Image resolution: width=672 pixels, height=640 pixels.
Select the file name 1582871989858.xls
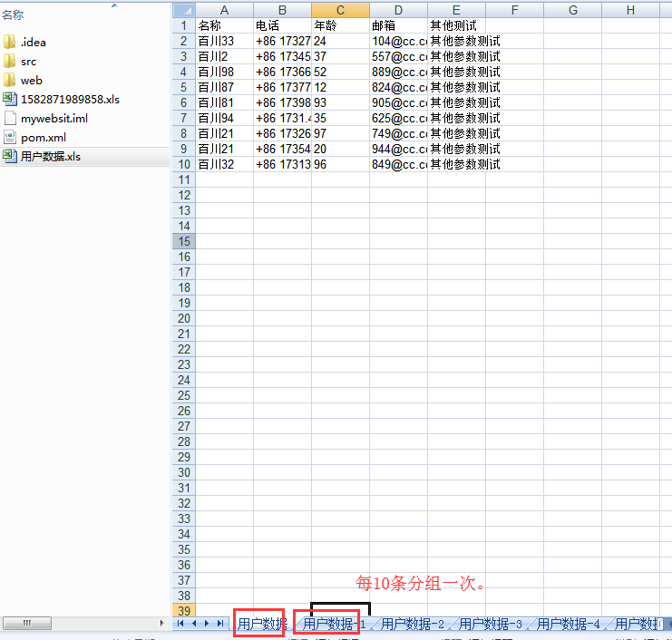tap(71, 100)
